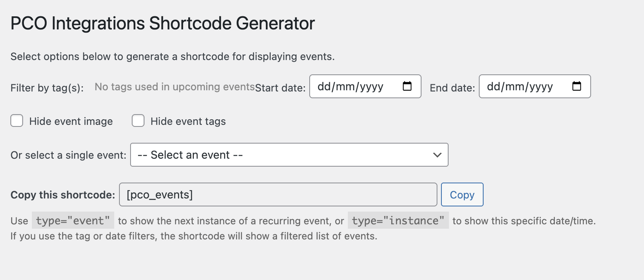Click the 'Select options below to generate' description

click(172, 56)
